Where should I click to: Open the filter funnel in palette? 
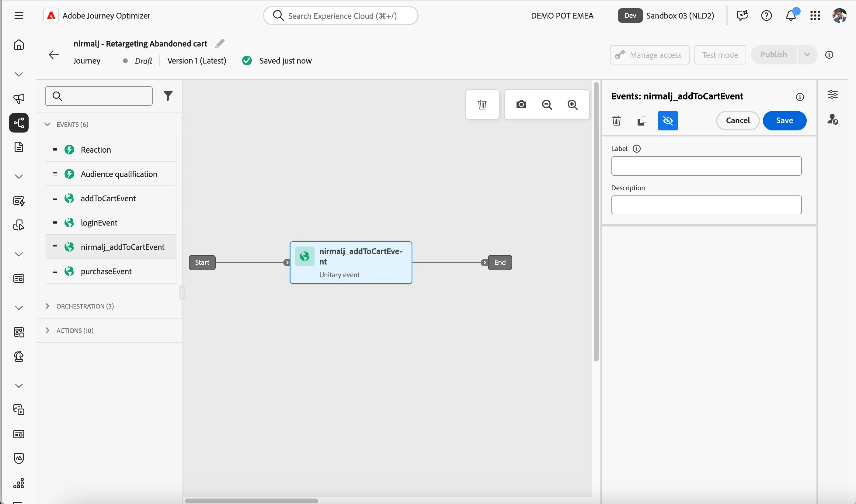coord(168,96)
